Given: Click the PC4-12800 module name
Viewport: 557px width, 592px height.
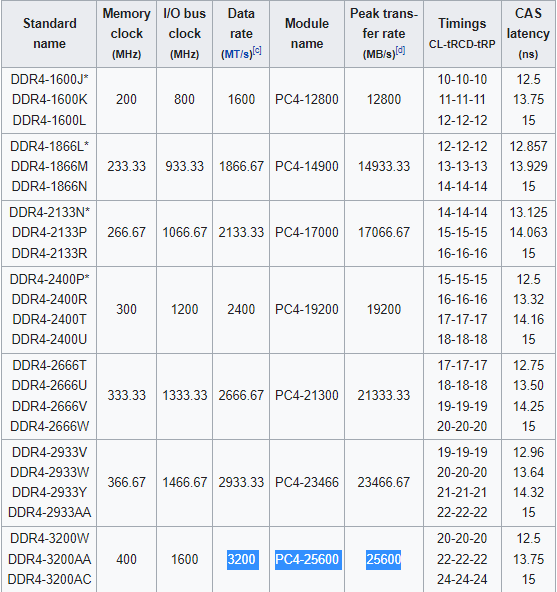Looking at the screenshot, I should tap(307, 100).
